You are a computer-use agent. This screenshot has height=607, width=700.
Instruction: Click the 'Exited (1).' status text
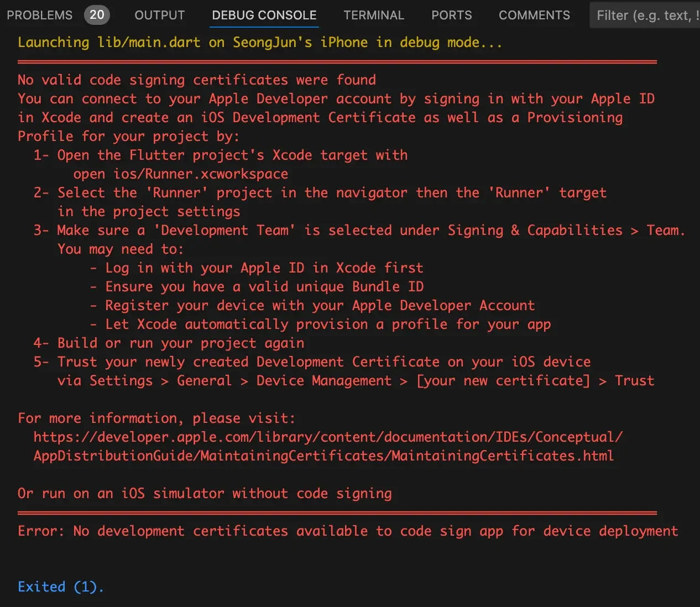coord(61,587)
